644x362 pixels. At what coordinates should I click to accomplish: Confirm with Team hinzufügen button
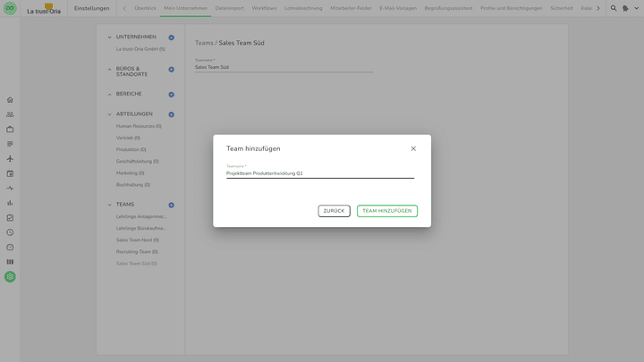coord(386,211)
